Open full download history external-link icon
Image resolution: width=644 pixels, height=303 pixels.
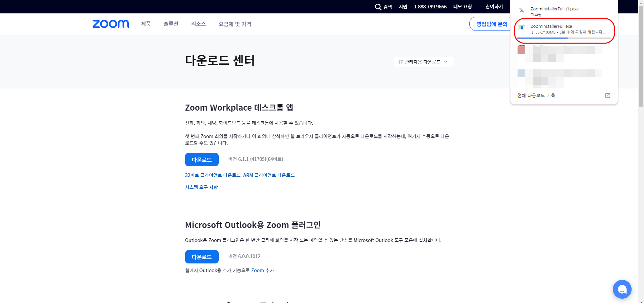click(x=608, y=96)
